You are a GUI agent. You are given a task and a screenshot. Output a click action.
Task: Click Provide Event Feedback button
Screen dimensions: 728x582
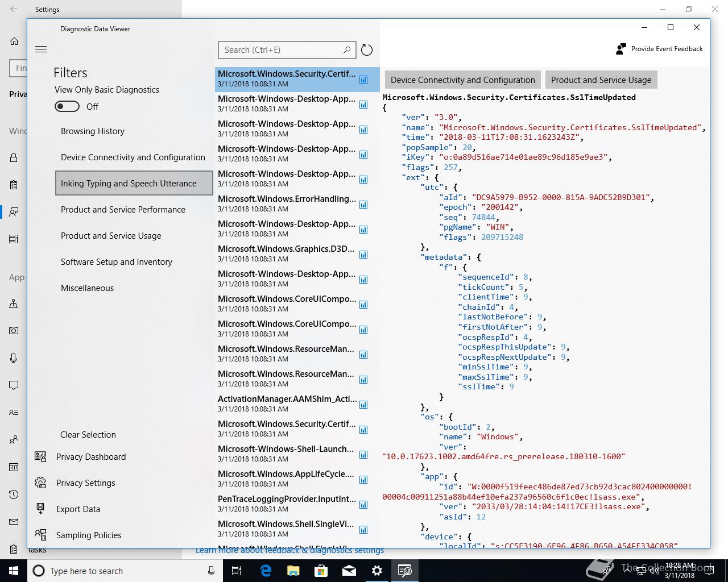point(660,49)
